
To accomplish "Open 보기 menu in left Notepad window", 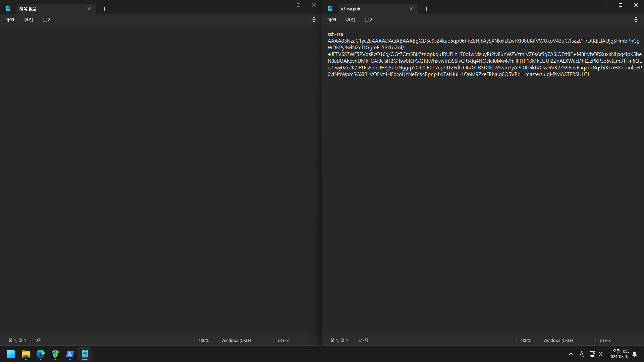I will [x=47, y=20].
